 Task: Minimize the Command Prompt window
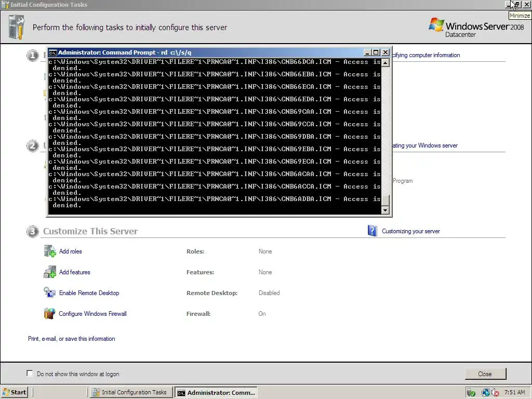click(x=367, y=52)
